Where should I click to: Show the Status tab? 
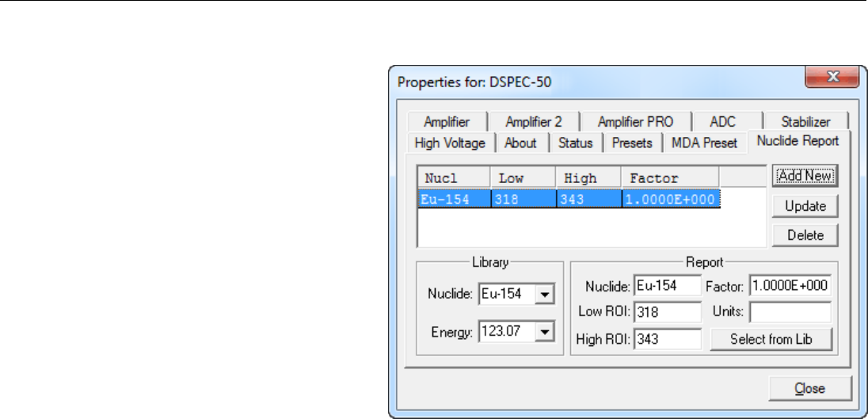(575, 143)
